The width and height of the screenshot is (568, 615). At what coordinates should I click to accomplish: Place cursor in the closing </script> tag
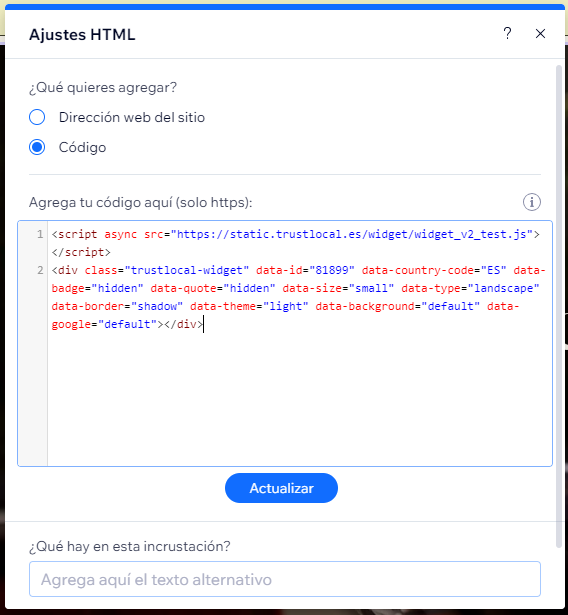[81, 252]
